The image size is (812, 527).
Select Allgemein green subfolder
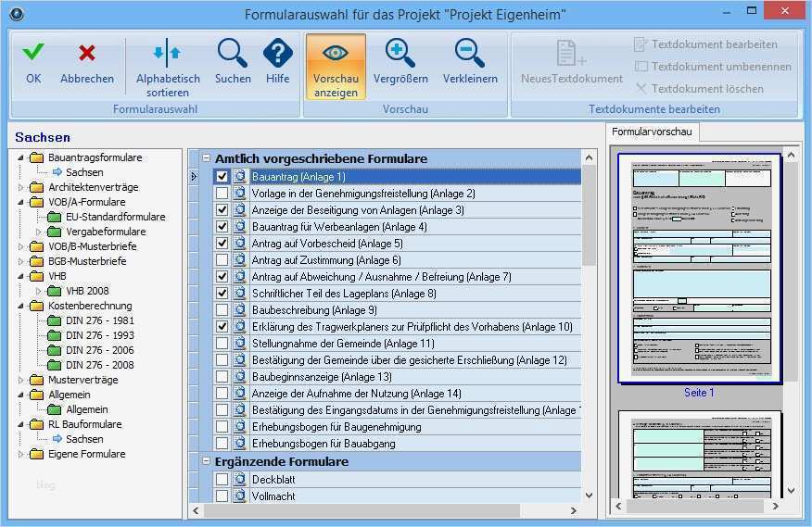(55, 410)
